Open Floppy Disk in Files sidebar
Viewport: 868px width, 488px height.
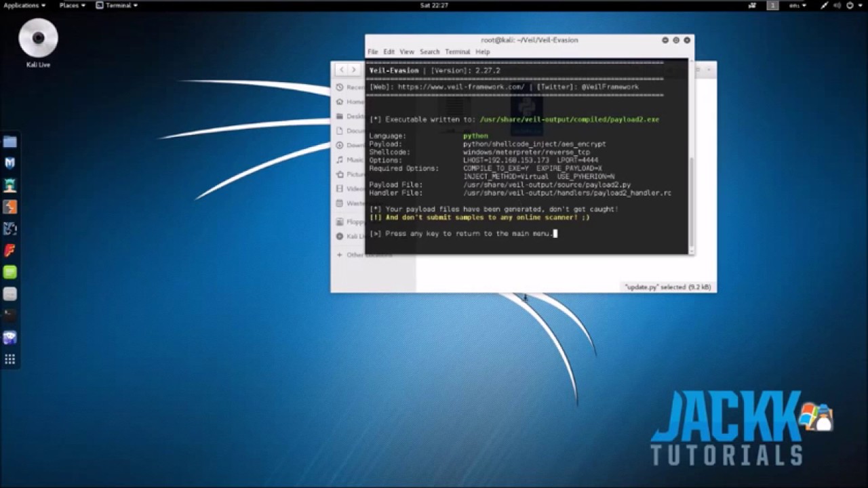(x=350, y=222)
